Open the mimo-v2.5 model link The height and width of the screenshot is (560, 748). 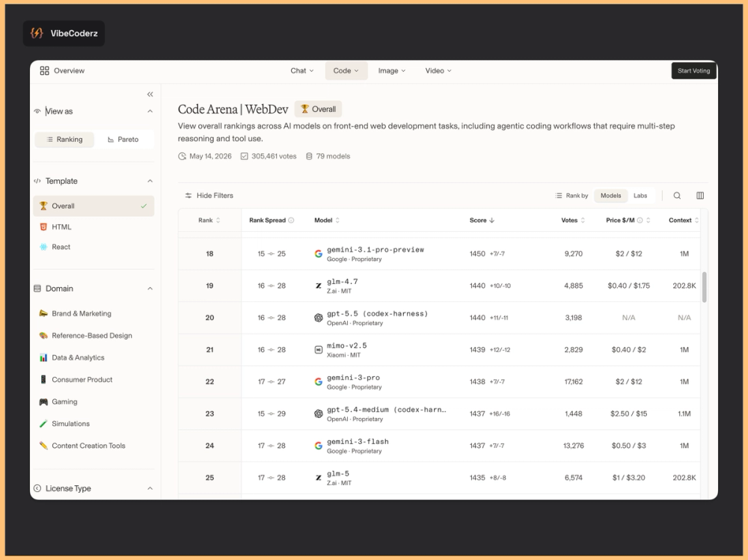[x=347, y=345]
